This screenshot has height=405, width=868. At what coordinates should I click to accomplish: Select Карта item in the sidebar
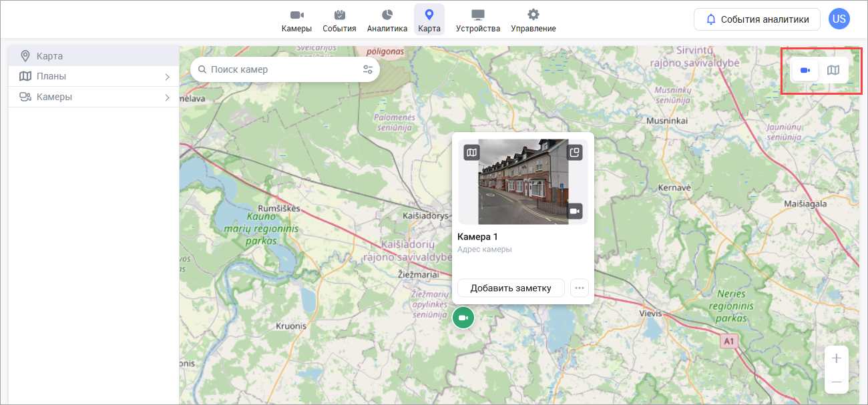[93, 56]
